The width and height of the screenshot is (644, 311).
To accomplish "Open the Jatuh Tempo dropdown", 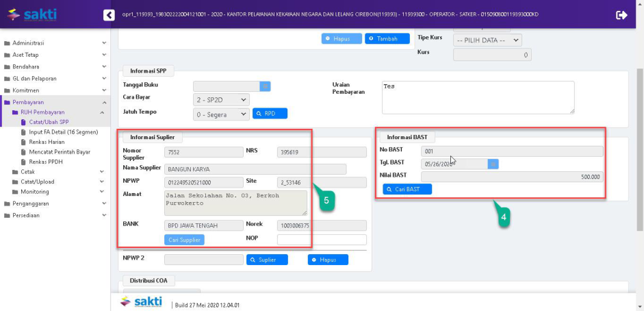I will 221,114.
